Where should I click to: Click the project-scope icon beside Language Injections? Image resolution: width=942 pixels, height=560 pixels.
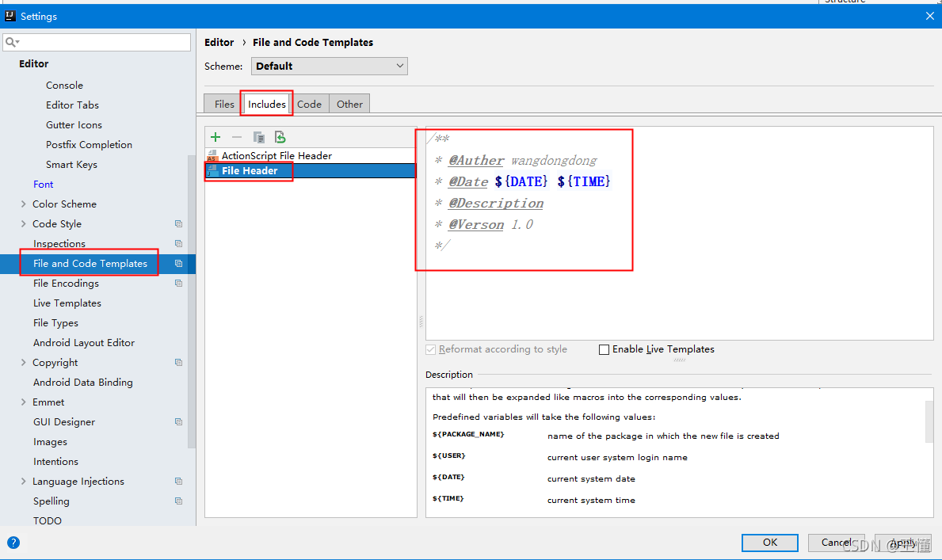point(178,482)
